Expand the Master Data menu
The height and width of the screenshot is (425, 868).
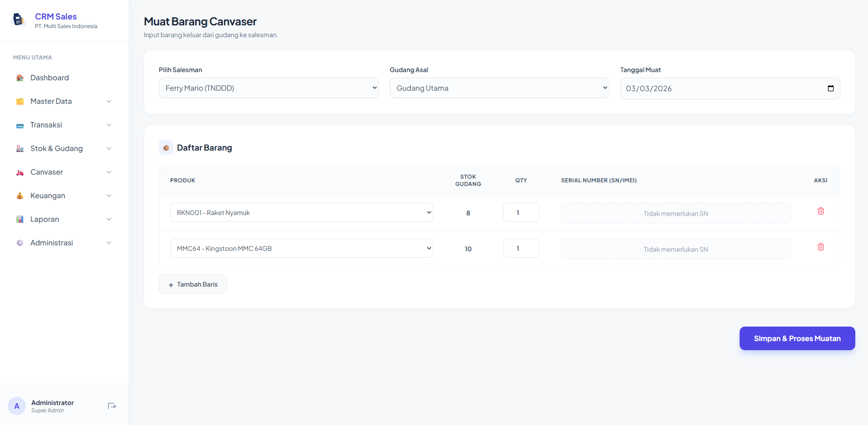(x=64, y=102)
